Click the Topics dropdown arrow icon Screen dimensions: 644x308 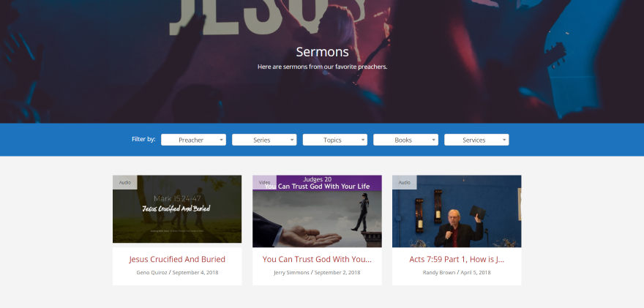pyautogui.click(x=363, y=140)
